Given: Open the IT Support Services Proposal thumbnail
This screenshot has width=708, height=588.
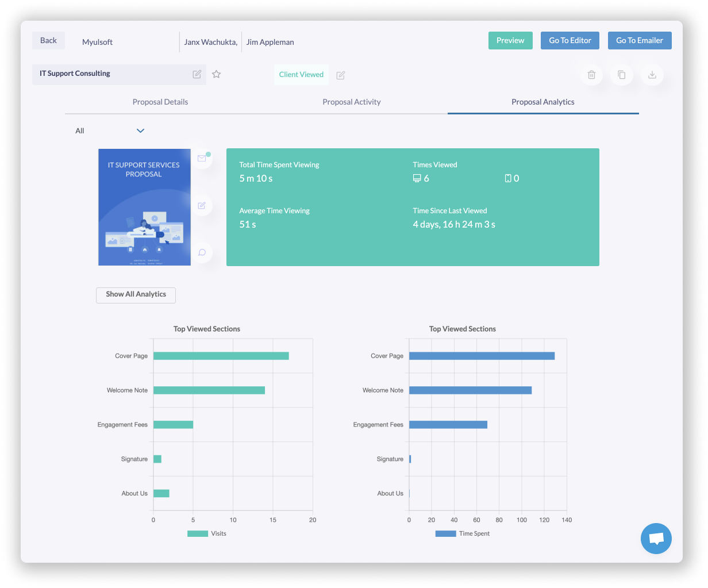Looking at the screenshot, I should click(144, 207).
